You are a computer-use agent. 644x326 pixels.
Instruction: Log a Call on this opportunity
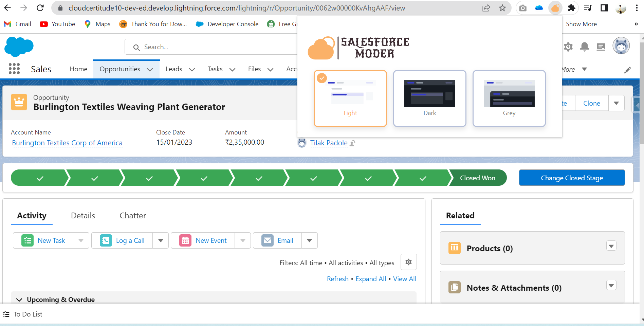tap(130, 240)
